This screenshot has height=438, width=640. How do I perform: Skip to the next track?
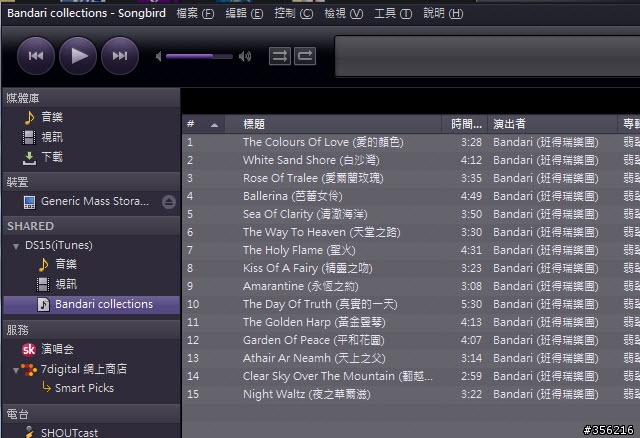[x=120, y=56]
